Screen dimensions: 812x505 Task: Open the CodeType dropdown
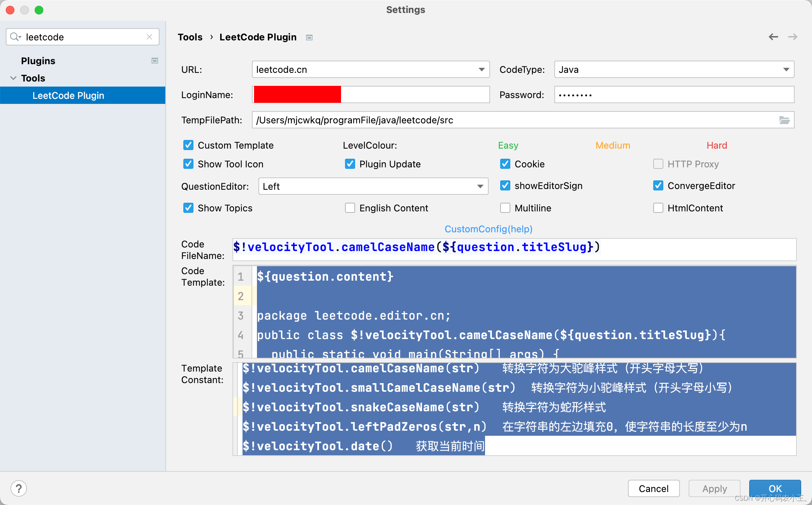tap(674, 69)
